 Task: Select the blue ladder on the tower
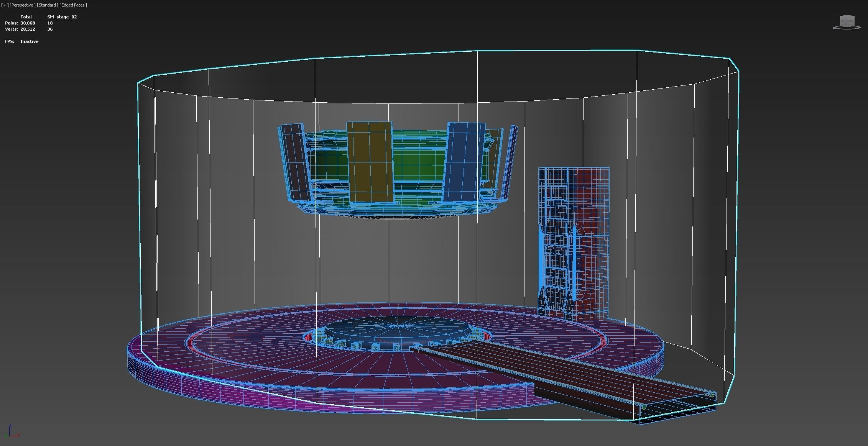555,245
